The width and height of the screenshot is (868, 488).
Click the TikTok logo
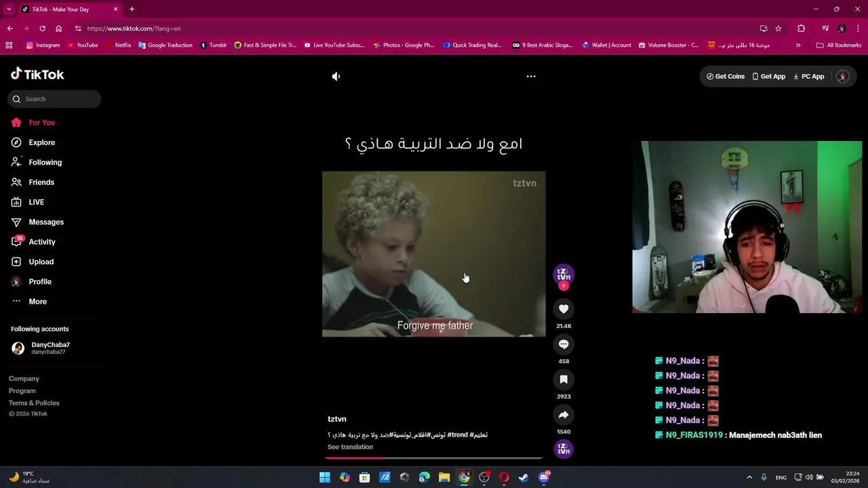(x=37, y=75)
